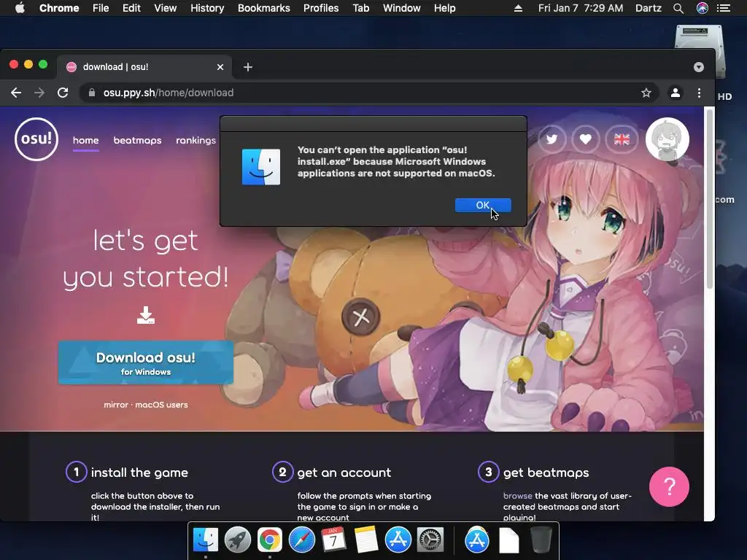Open the Chrome application menu
The image size is (747, 560).
pos(59,8)
